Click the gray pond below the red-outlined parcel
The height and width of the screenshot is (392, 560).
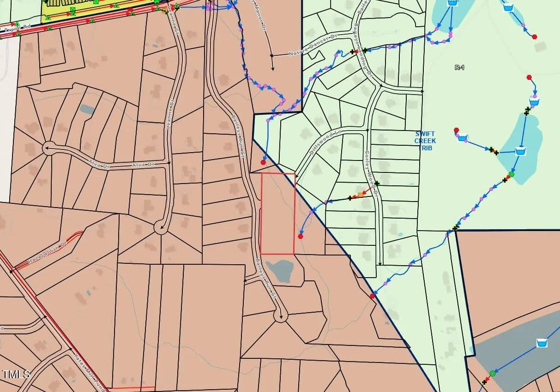click(x=280, y=271)
